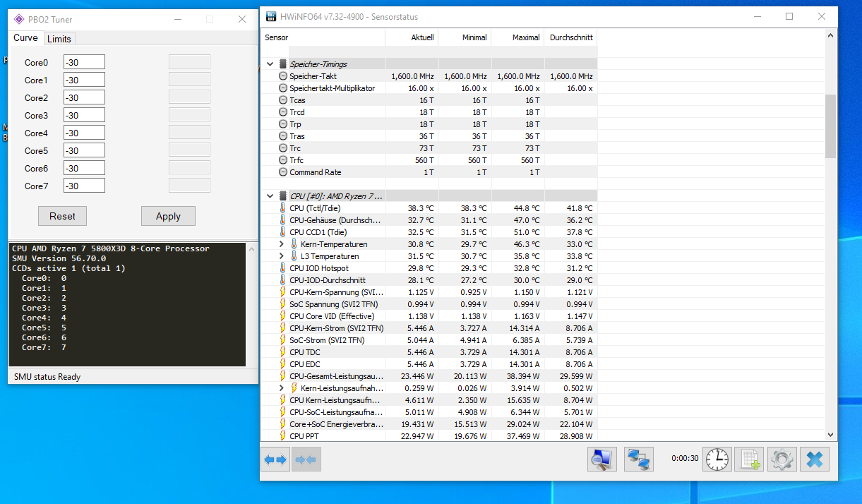The width and height of the screenshot is (862, 504).
Task: Click lightning icon of CPU TDC row
Action: (283, 352)
